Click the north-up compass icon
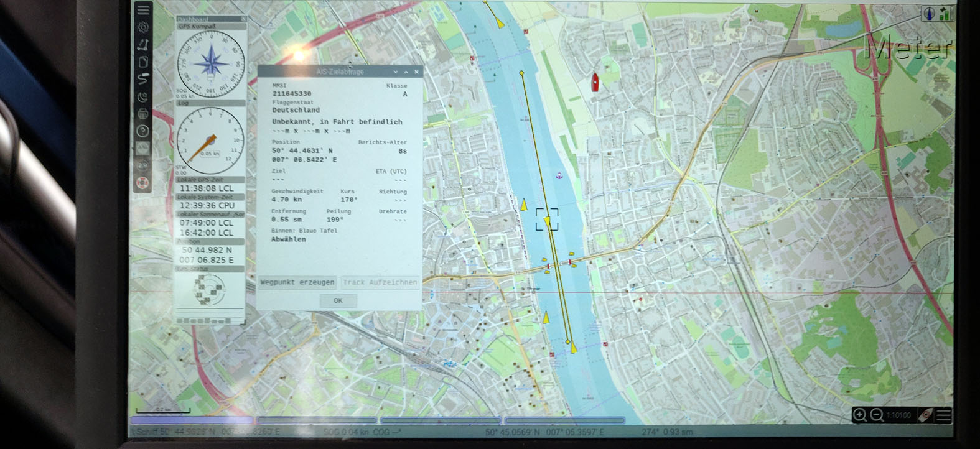Viewport: 980px width, 449px height. pos(930,13)
